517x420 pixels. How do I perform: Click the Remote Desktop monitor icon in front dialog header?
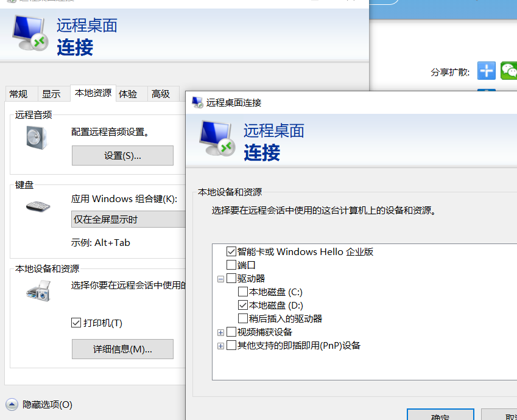217,138
